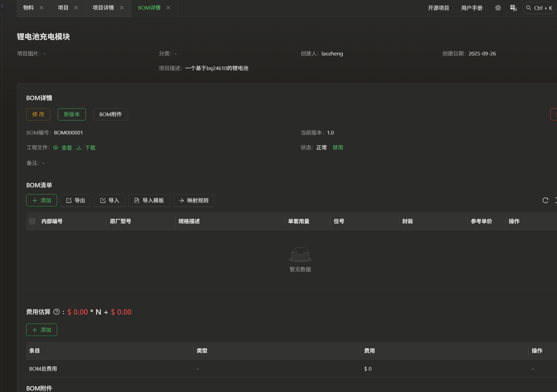
Task: Open the 开源项目 link in header
Action: point(438,8)
